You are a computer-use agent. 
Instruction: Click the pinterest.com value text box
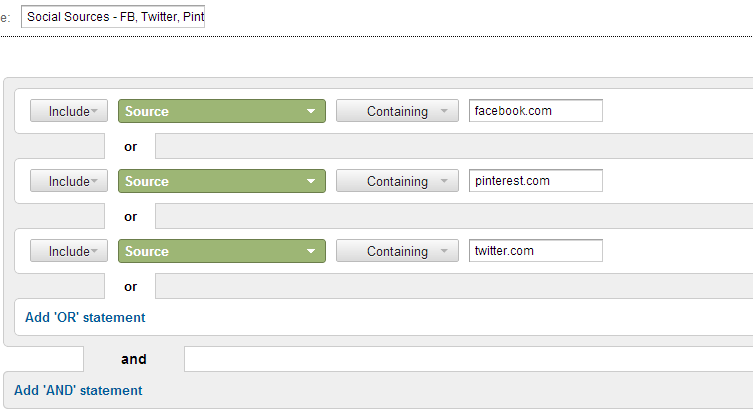pyautogui.click(x=535, y=181)
